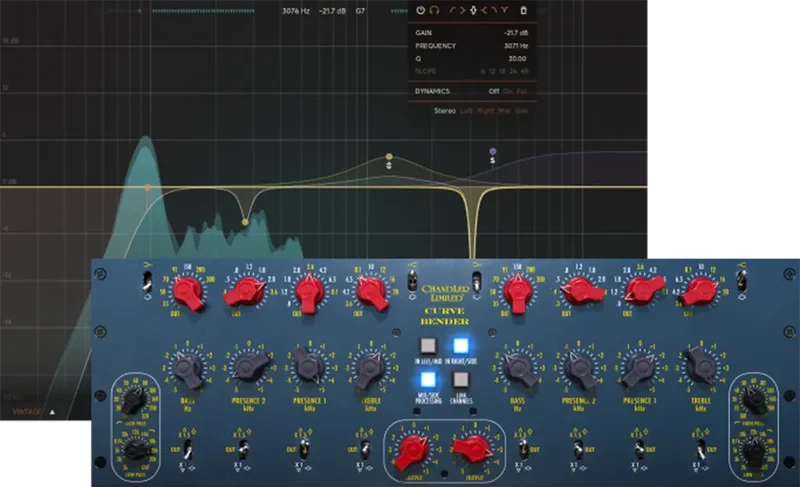800x487 pixels.
Task: Set Dynamics to Ext
Action: pyautogui.click(x=522, y=91)
